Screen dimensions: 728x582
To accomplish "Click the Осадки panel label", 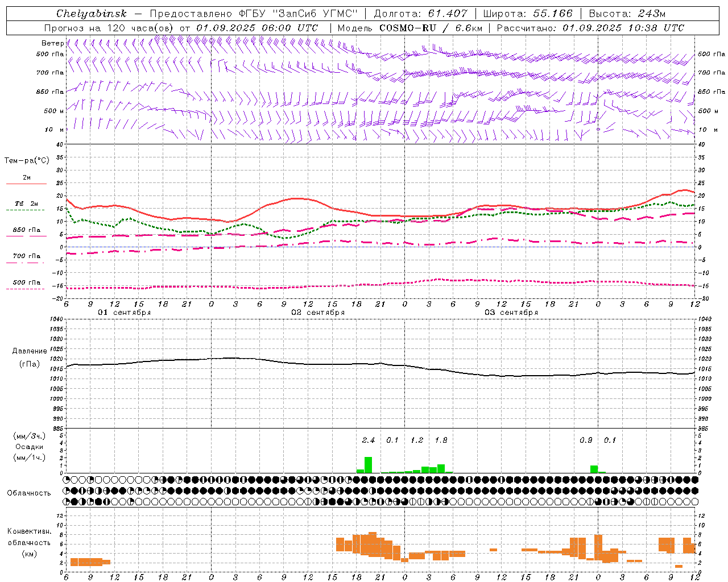I will [29, 447].
